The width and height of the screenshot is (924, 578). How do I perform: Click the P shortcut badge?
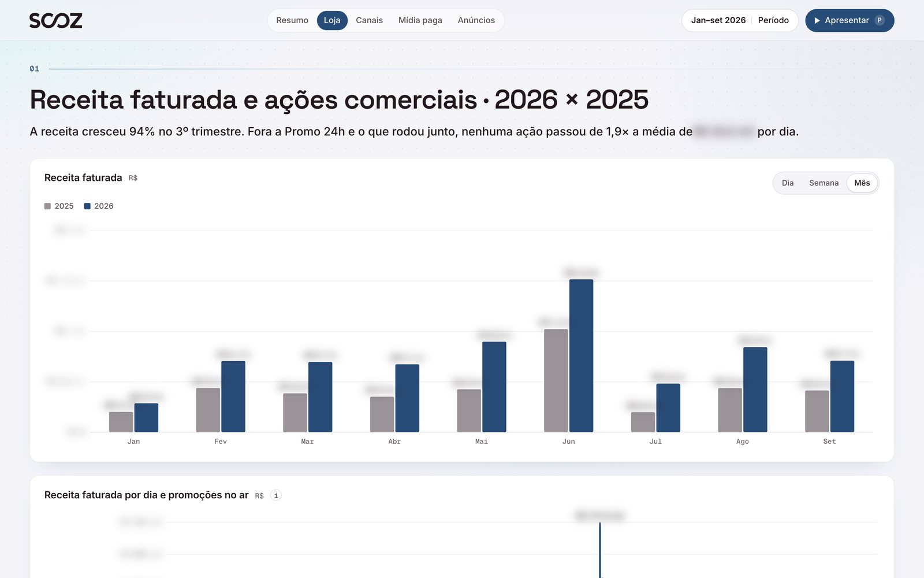[x=880, y=20]
